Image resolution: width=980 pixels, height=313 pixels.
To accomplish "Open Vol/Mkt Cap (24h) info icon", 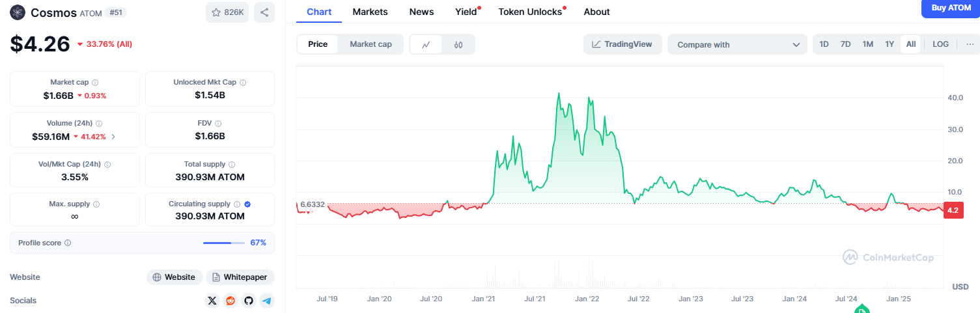I will (107, 165).
